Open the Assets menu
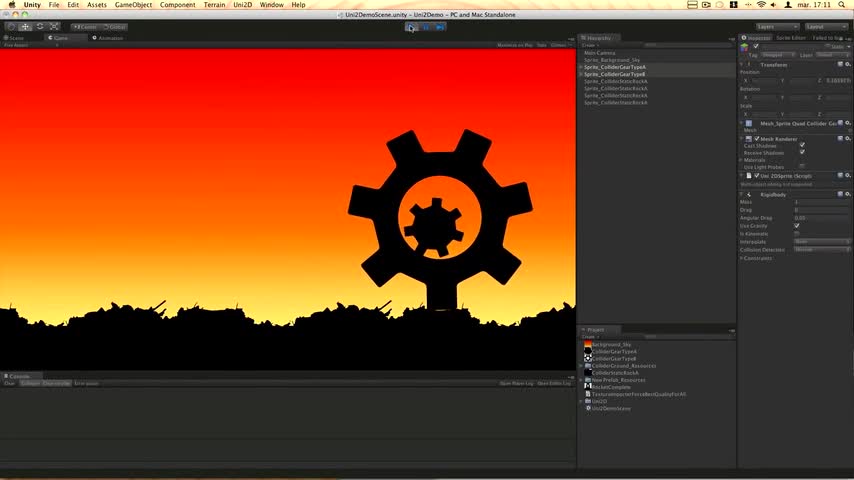854x480 pixels. (x=97, y=5)
